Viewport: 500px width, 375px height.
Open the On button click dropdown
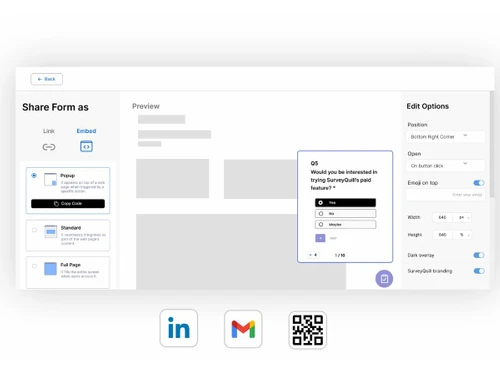click(445, 166)
